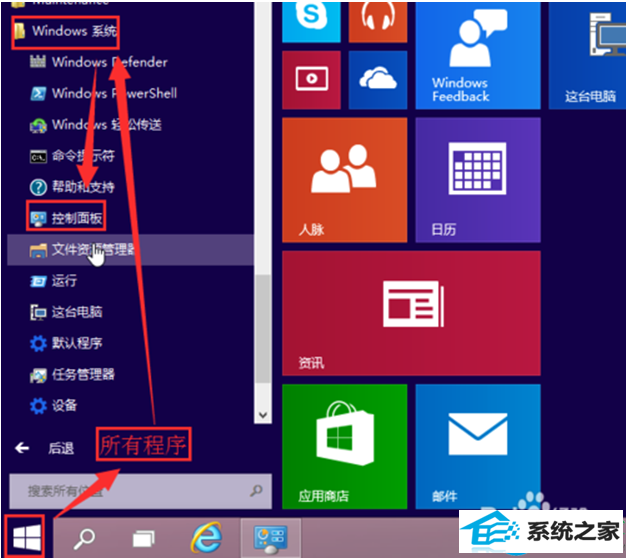
Task: Click the Windows 轻松传送 icon
Action: (x=38, y=125)
